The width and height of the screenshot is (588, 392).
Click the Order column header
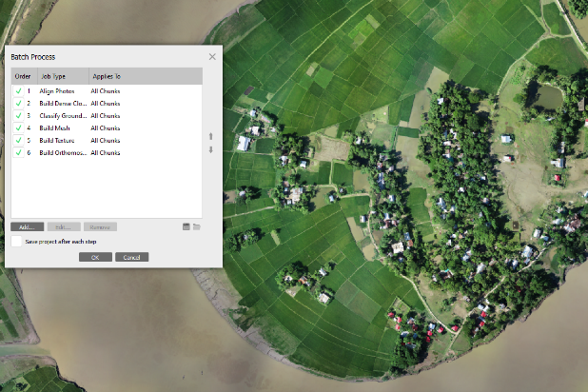23,75
